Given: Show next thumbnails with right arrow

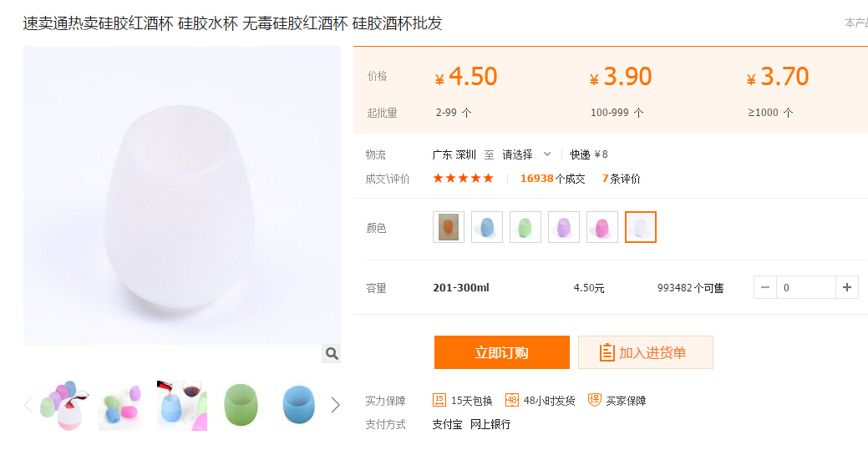Looking at the screenshot, I should click(x=335, y=405).
